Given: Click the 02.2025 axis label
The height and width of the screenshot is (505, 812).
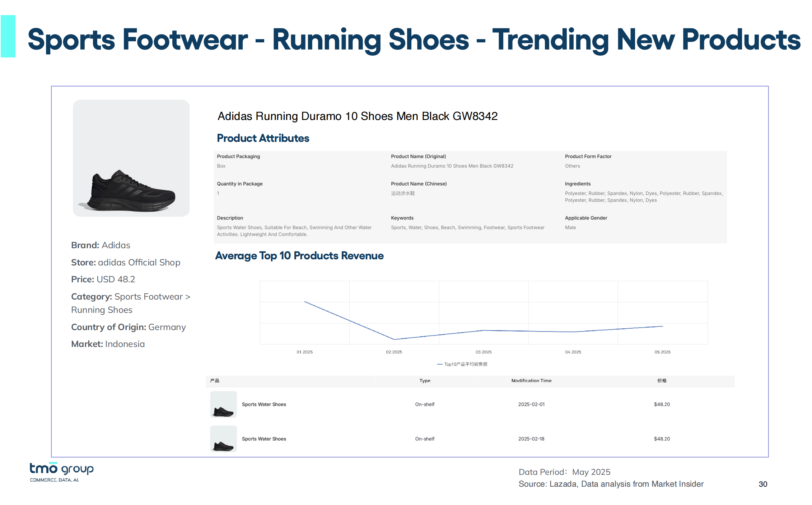Looking at the screenshot, I should coord(394,352).
